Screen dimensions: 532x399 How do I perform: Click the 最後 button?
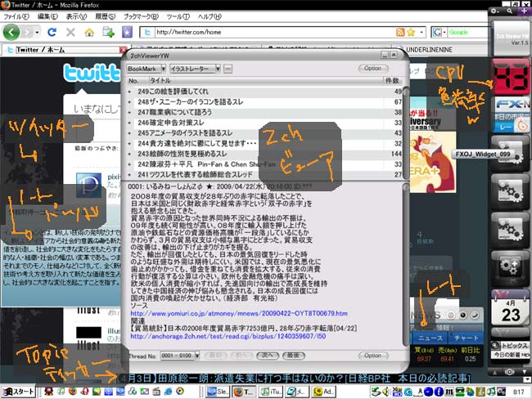[x=294, y=356]
